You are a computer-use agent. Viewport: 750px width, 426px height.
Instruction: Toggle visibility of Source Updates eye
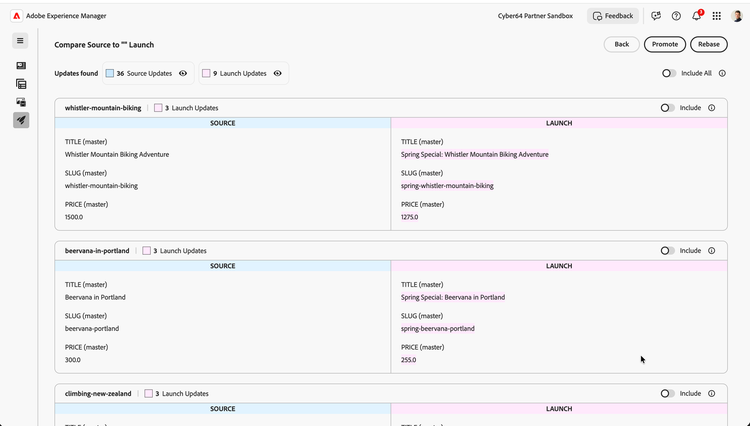(183, 73)
